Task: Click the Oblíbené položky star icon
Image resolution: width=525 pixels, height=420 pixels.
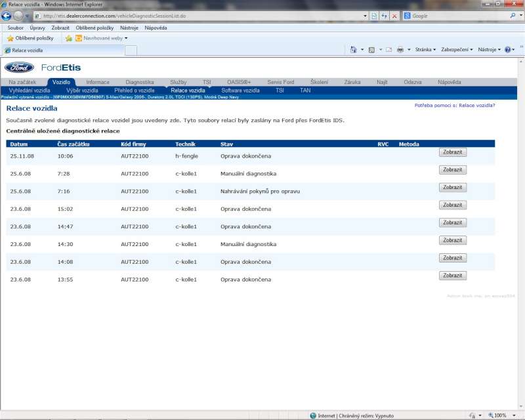Action: [10, 38]
